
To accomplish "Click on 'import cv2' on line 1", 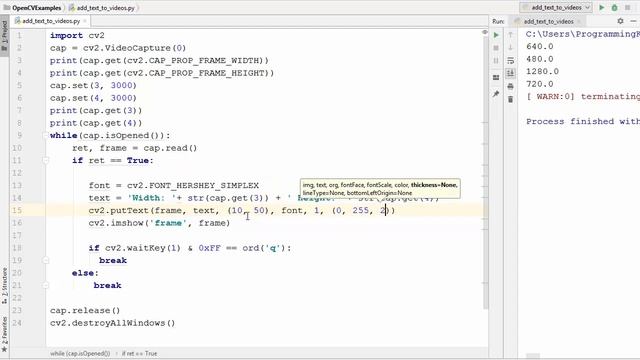I will (x=77, y=36).
